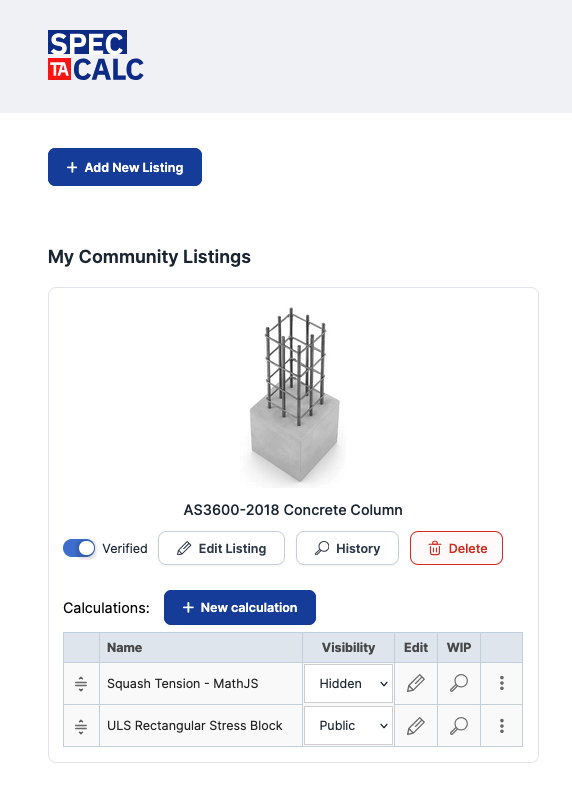
Task: Open Hidden visibility dropdown for Squash Tension
Action: [x=348, y=683]
